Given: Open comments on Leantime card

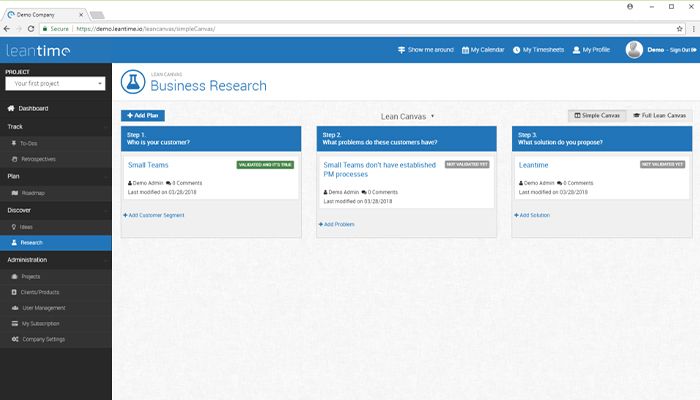Looking at the screenshot, I should pyautogui.click(x=575, y=183).
